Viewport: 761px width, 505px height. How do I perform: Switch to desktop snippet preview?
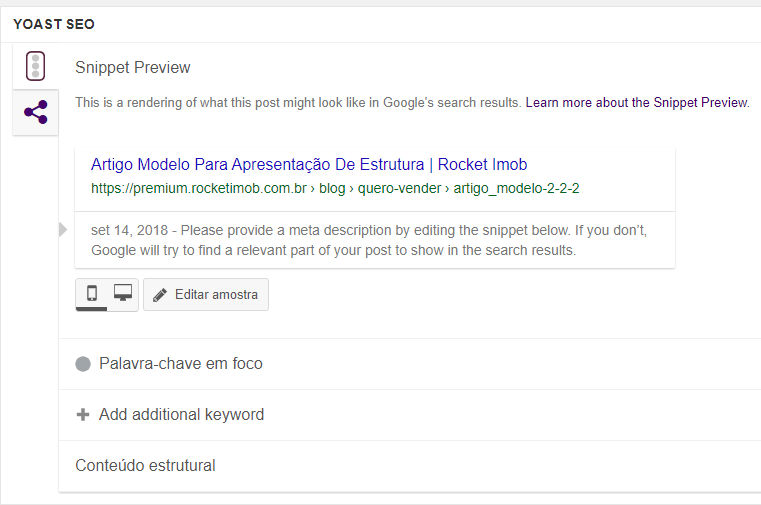pyautogui.click(x=123, y=293)
